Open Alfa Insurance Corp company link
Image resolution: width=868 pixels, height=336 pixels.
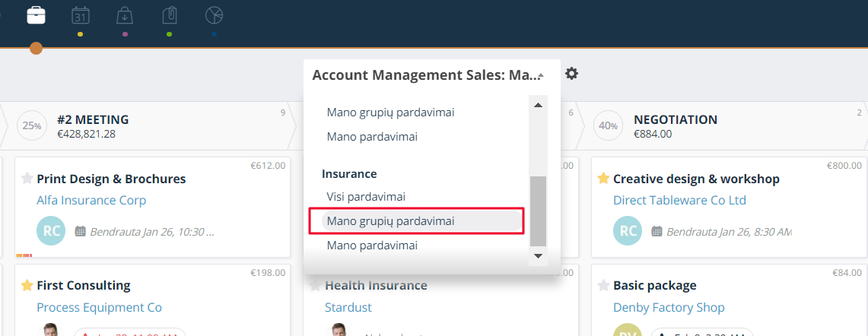pos(91,200)
